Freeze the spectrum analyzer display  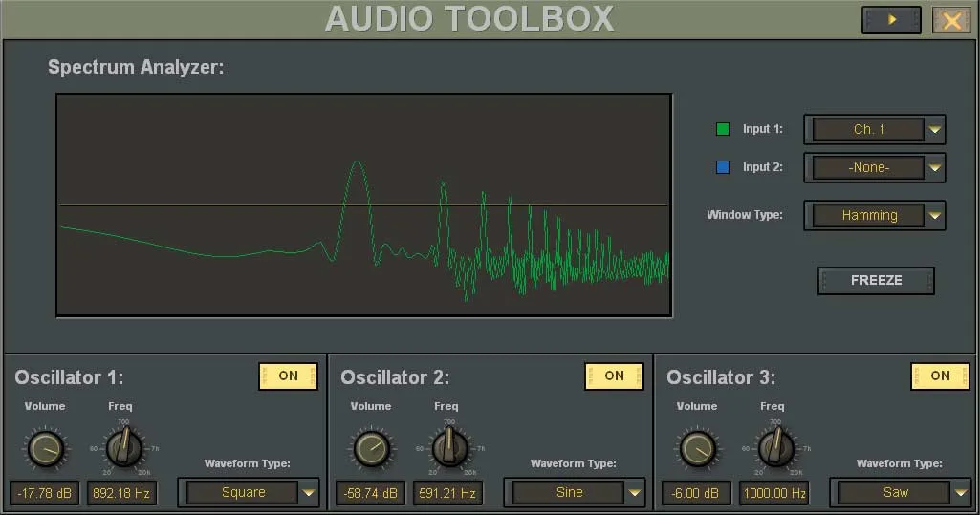pyautogui.click(x=876, y=281)
